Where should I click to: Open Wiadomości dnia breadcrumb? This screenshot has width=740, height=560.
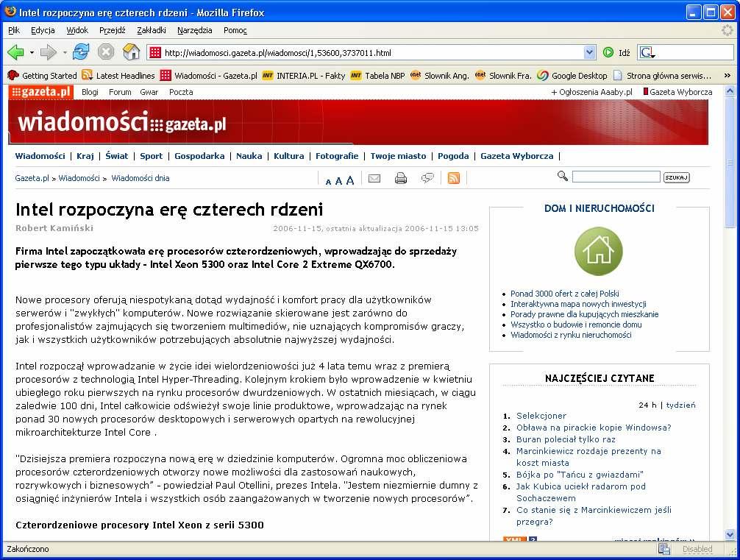pyautogui.click(x=140, y=178)
